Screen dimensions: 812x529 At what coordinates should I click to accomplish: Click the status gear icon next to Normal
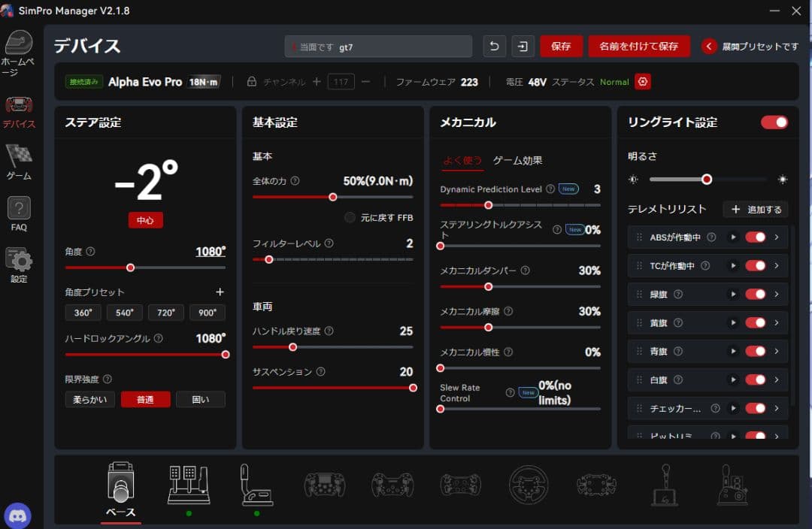[x=643, y=81]
